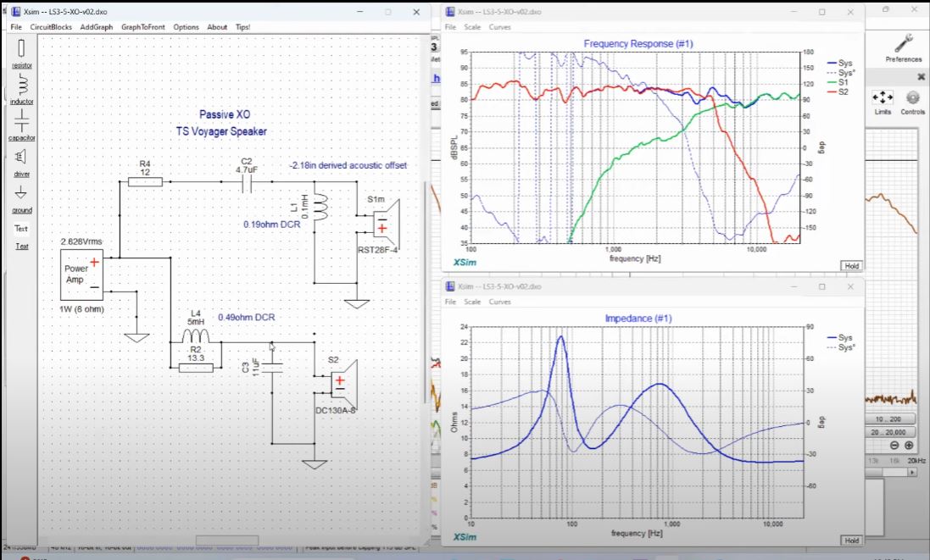Click S1 legend entry in Frequency Response

838,82
